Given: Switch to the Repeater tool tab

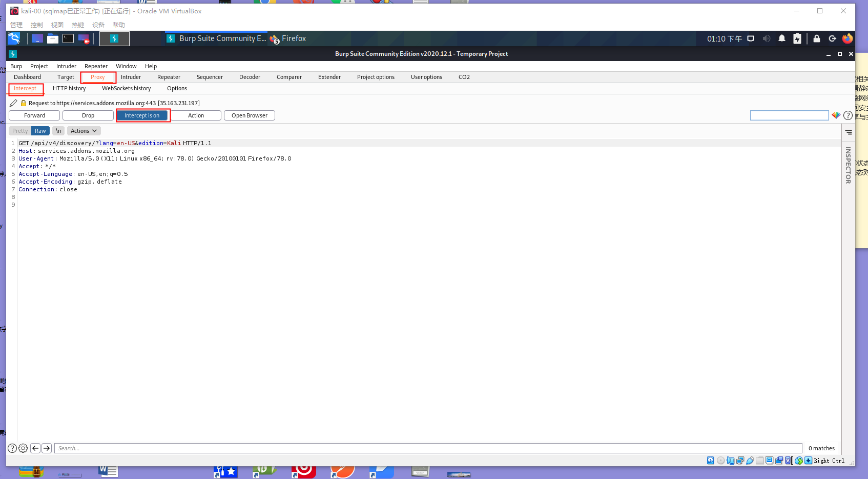Looking at the screenshot, I should (x=169, y=77).
